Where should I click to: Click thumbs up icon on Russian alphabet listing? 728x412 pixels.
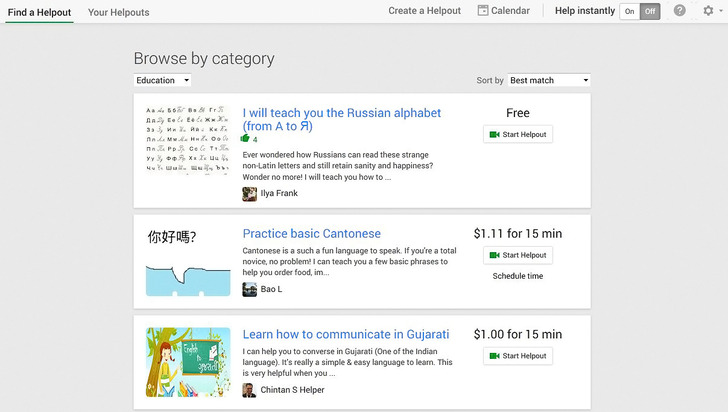(246, 140)
